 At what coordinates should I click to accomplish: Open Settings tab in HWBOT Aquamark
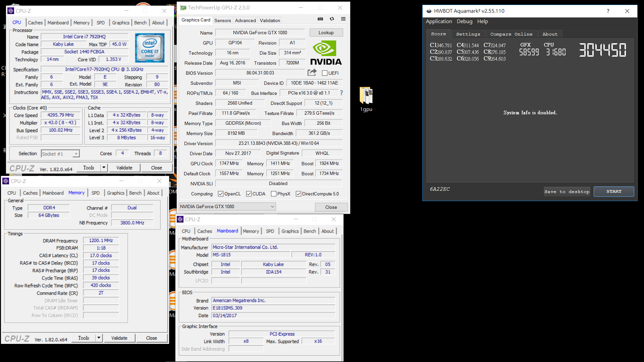(x=468, y=34)
